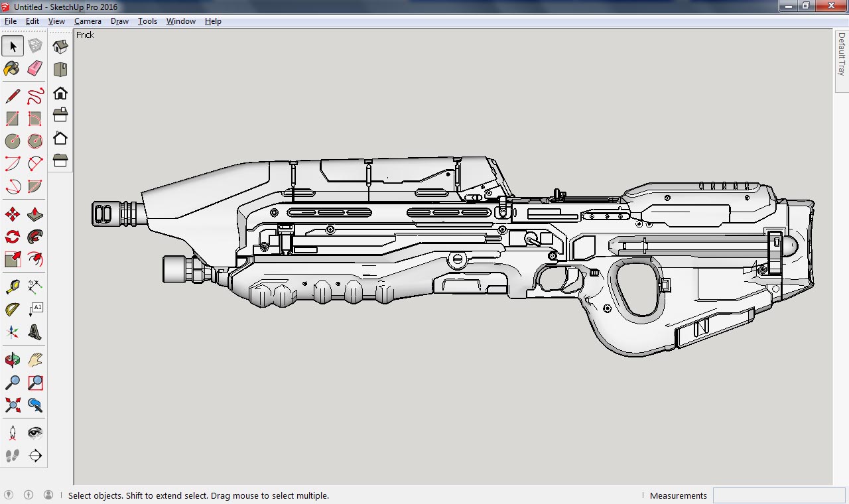
Task: Select the Pan hand tool
Action: 35,360
